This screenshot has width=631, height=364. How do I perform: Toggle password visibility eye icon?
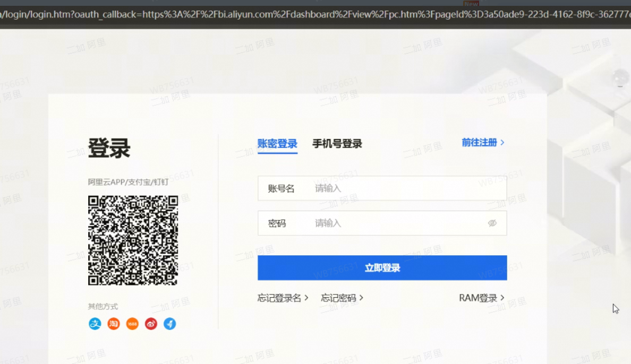[x=492, y=223]
